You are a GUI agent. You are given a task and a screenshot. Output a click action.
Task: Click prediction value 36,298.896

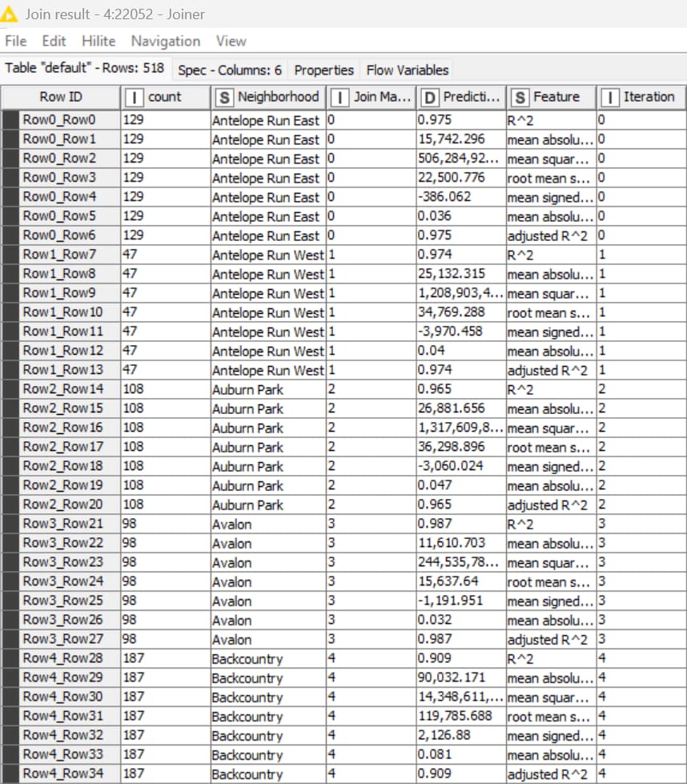(452, 447)
